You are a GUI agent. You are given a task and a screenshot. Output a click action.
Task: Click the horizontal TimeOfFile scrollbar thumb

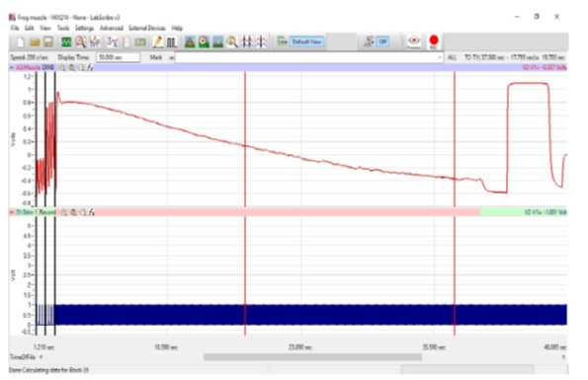[x=312, y=357]
